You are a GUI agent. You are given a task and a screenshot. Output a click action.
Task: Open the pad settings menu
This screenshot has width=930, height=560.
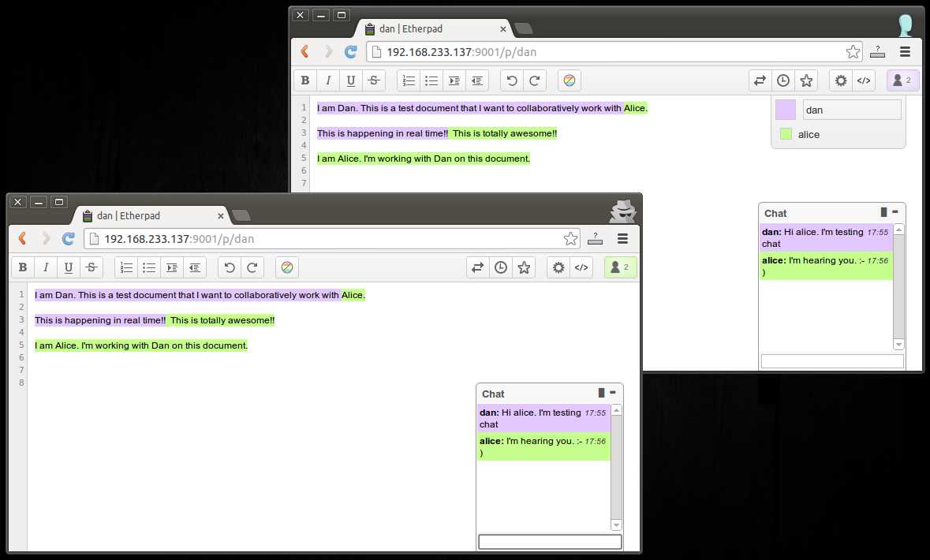tap(558, 267)
